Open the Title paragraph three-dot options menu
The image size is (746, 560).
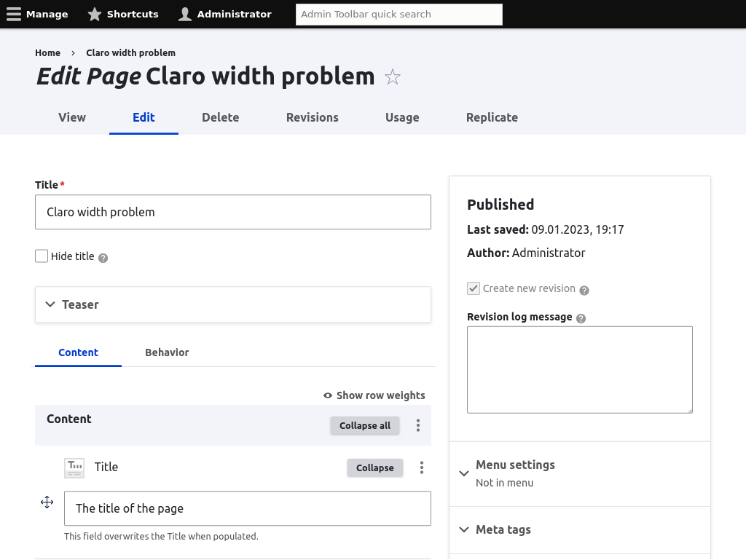click(421, 468)
